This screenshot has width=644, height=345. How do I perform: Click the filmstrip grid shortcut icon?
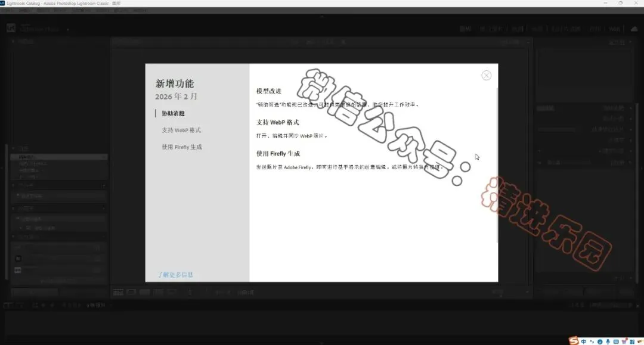35,305
